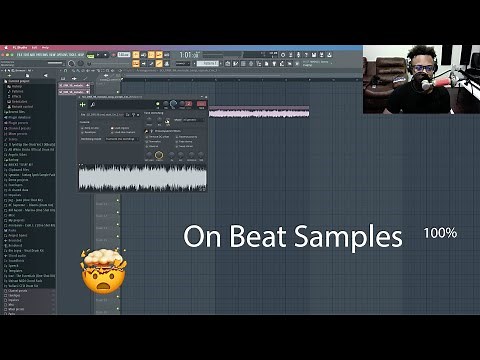Screen dimensions: 480x360
Task: Click the save floppy icon in toolbar
Action: point(314,55)
